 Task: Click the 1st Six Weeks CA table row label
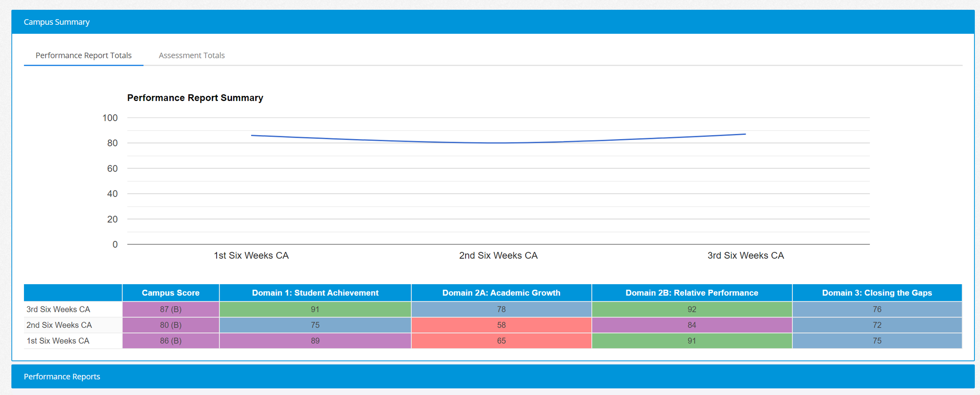click(58, 341)
